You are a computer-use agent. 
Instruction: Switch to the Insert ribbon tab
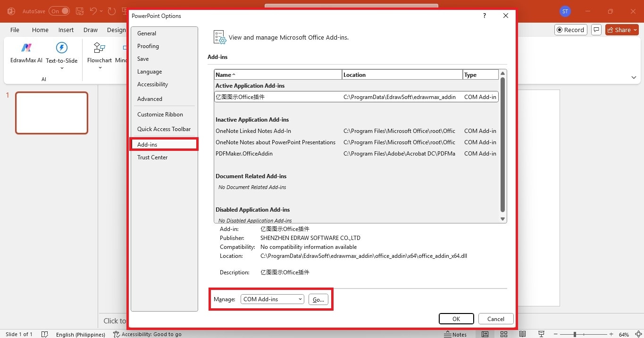tap(66, 30)
